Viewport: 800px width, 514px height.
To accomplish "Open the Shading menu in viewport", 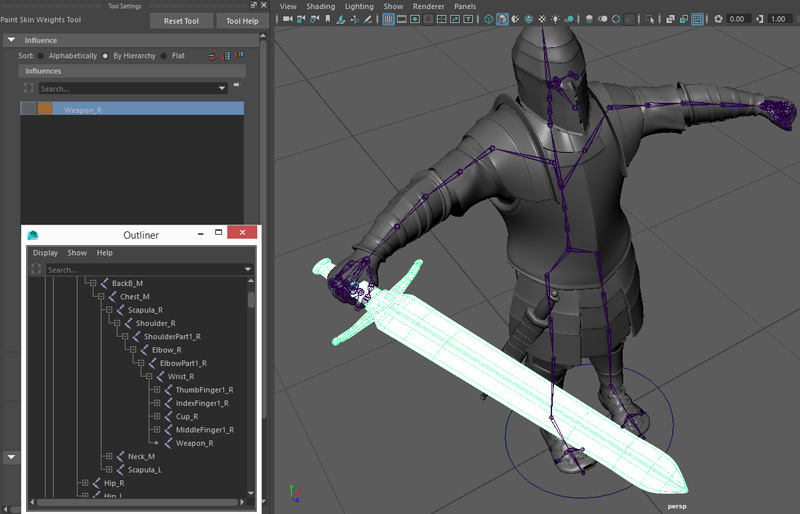I will [x=320, y=6].
